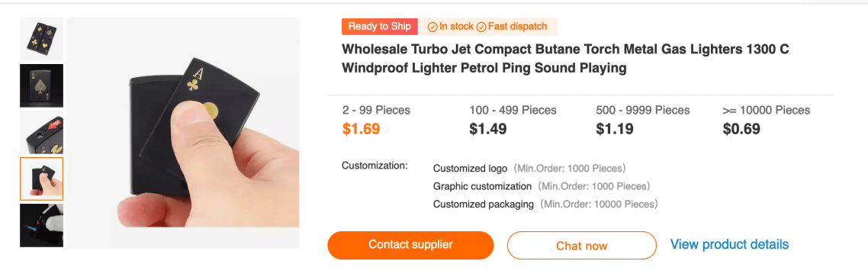Select the 2 - 99 Pieces price tier

tap(377, 121)
